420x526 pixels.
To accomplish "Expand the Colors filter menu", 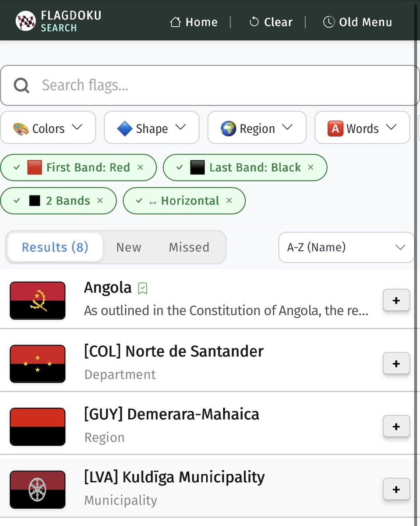I will pyautogui.click(x=48, y=128).
